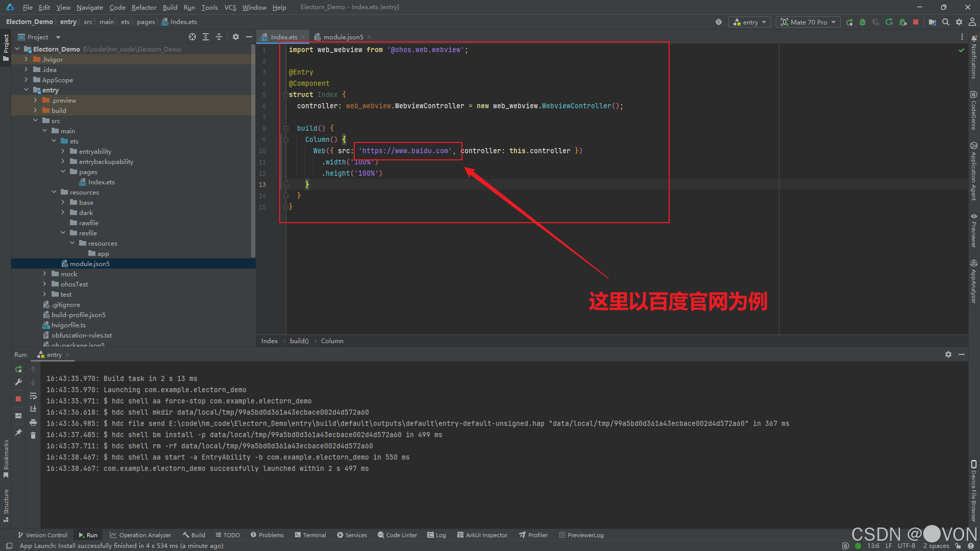
Task: Open the File menu
Action: point(28,7)
